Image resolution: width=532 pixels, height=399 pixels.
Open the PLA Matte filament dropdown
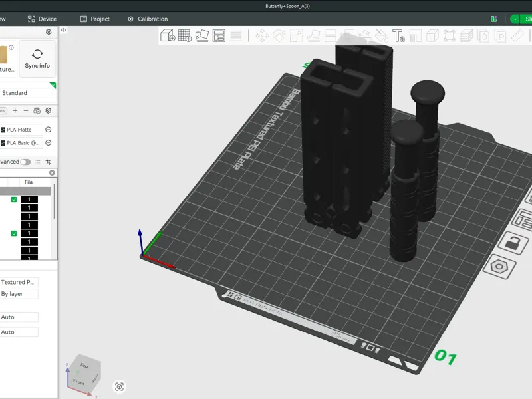tap(21, 130)
